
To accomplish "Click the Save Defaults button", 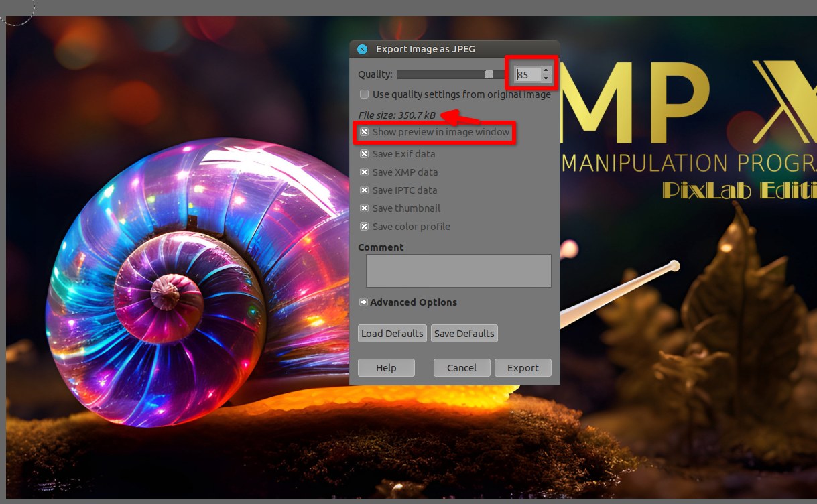I will point(464,334).
